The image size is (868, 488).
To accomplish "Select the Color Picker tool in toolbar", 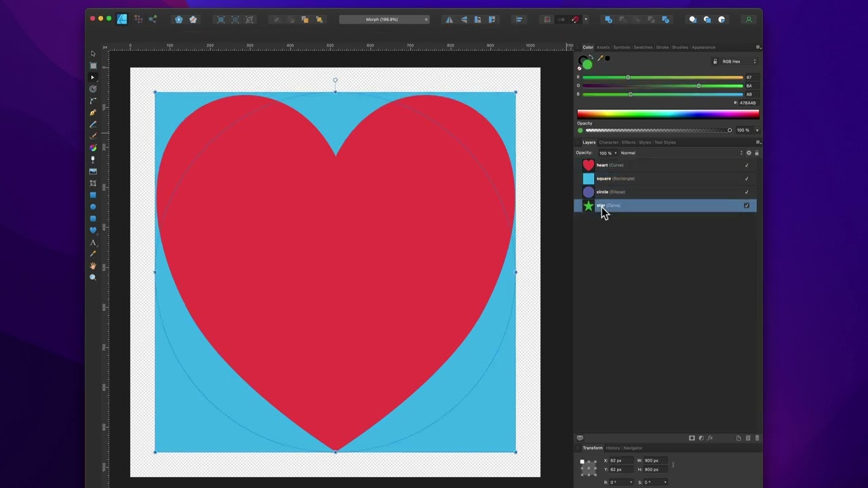I will pos(93,254).
